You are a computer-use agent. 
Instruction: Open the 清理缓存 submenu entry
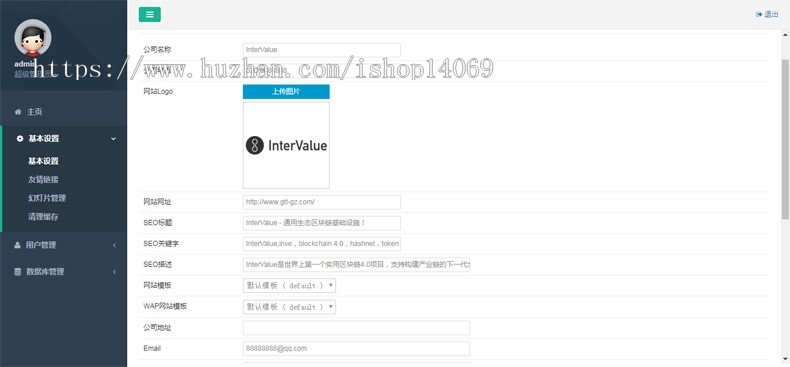[43, 217]
